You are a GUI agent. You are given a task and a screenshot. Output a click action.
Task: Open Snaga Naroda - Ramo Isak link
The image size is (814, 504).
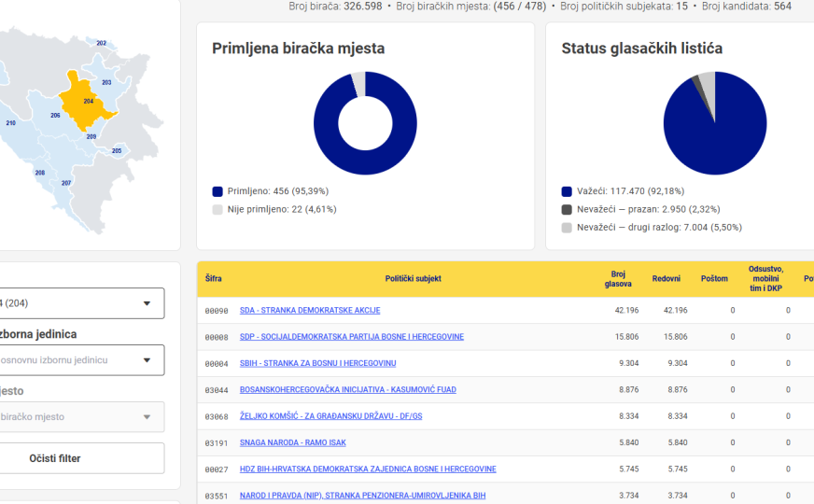click(293, 442)
